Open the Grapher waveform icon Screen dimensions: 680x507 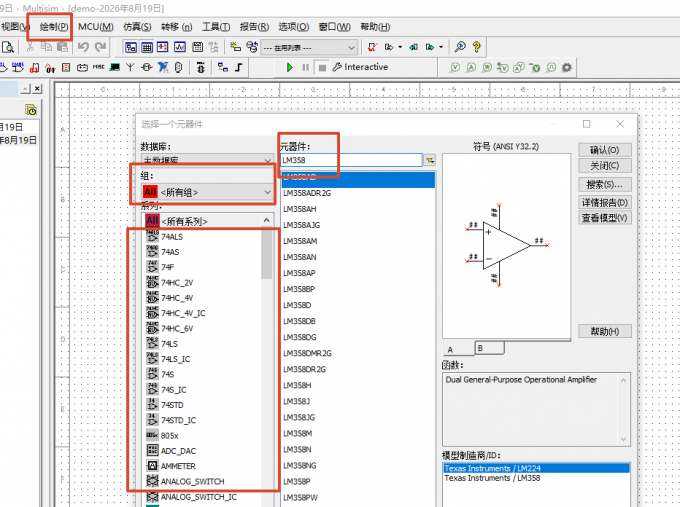tap(180, 47)
